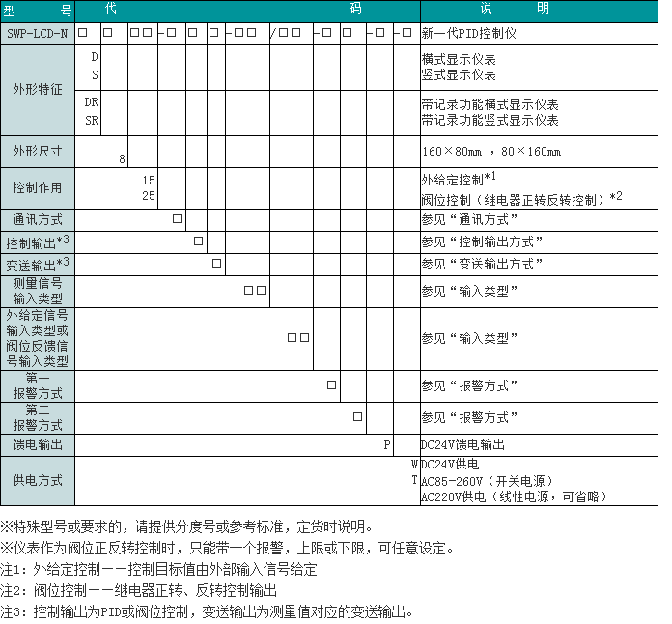Click placeholder box in 第二报警方式 row

click(x=358, y=417)
